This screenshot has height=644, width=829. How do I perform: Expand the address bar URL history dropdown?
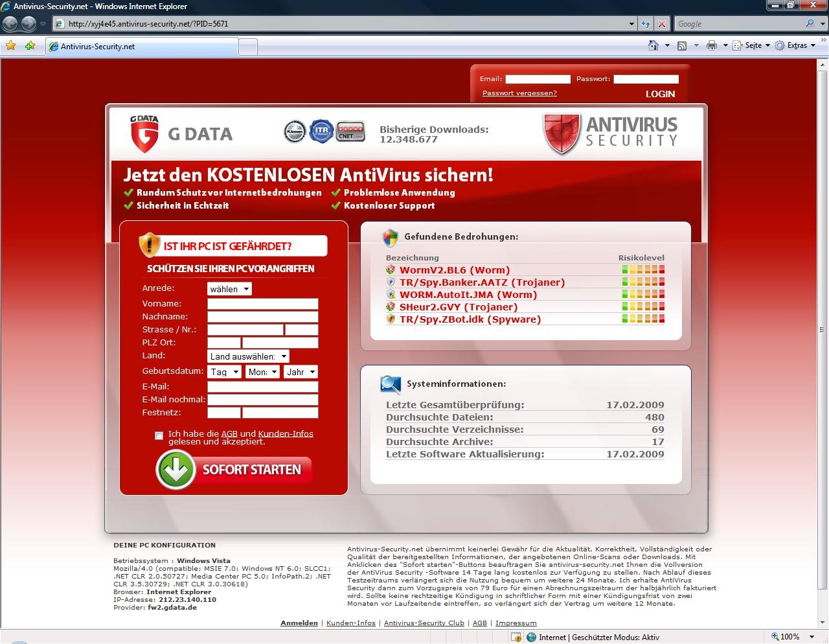click(x=632, y=24)
